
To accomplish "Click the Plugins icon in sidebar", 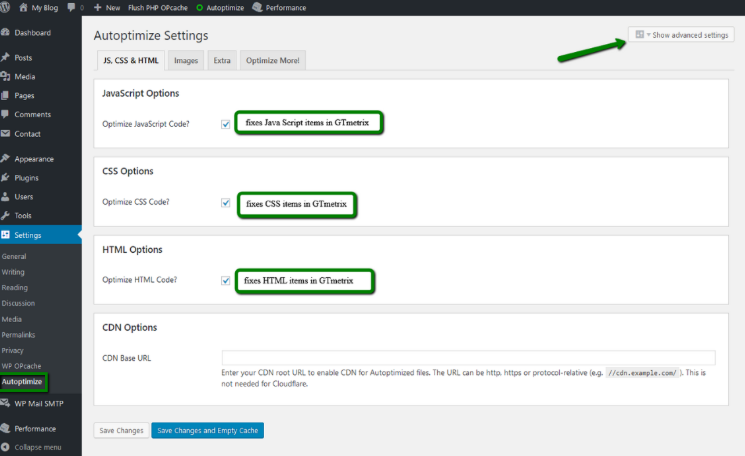I will coord(7,178).
